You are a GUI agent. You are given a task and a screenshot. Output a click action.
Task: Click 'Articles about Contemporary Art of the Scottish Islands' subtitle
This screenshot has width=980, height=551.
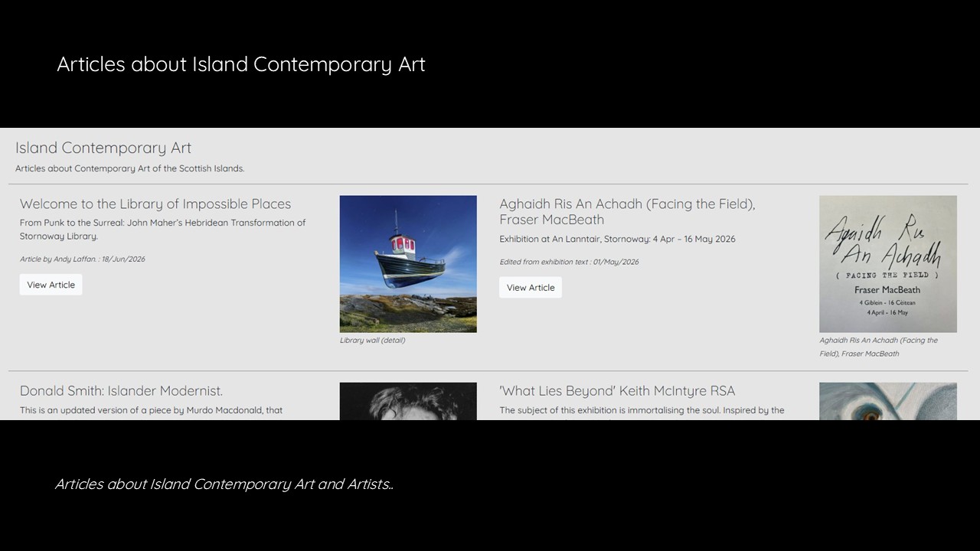130,168
